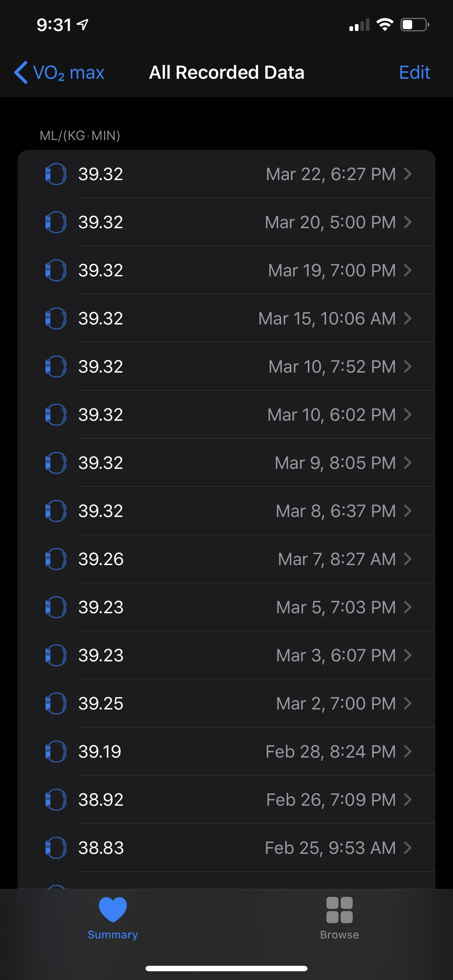Tap the watch icon for Mar 15 entry
The width and height of the screenshot is (453, 980).
tap(55, 318)
